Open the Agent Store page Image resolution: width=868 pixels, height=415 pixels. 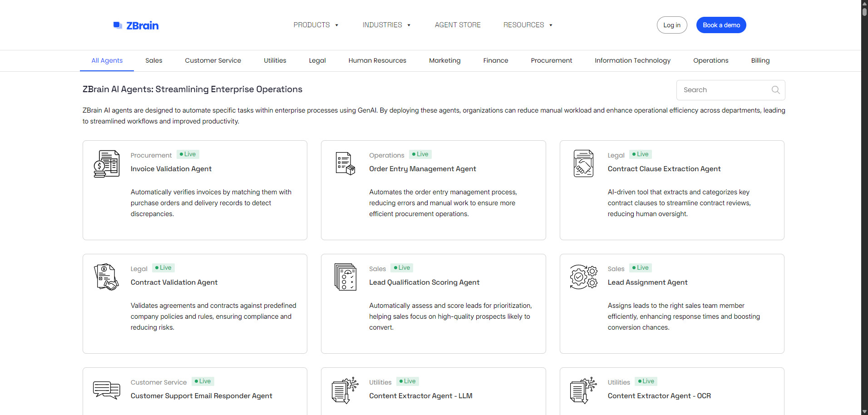458,25
